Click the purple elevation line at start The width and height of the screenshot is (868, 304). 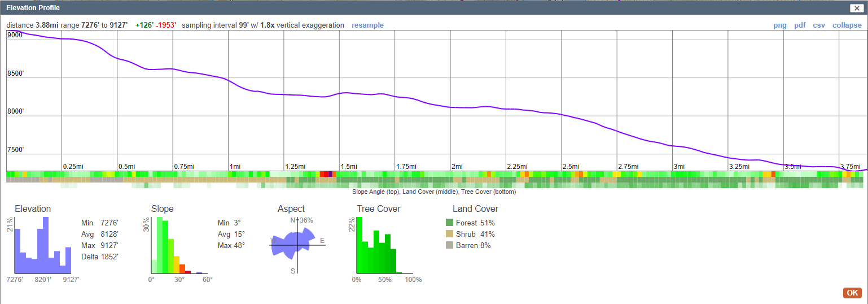8,32
